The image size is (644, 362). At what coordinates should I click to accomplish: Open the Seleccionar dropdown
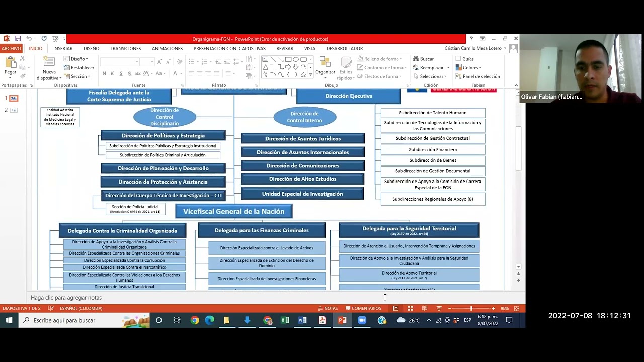430,76
